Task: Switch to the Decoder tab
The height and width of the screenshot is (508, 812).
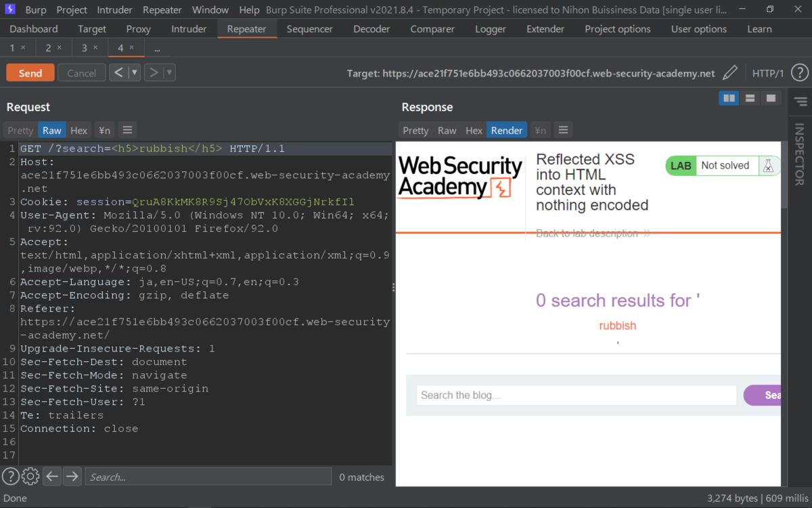Action: 371,29
